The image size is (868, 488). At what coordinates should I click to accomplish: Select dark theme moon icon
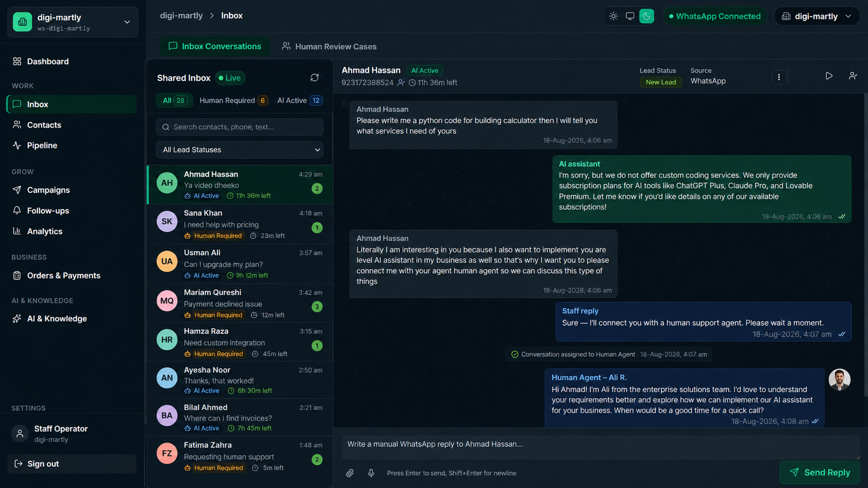[x=647, y=16]
